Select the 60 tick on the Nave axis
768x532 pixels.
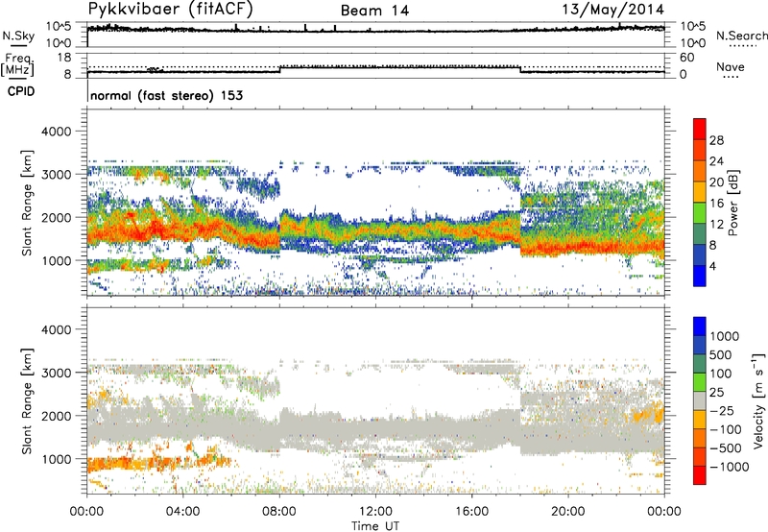point(686,58)
